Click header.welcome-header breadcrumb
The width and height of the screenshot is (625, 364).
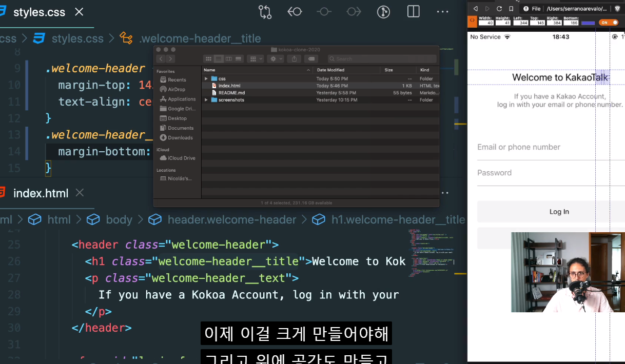(232, 219)
